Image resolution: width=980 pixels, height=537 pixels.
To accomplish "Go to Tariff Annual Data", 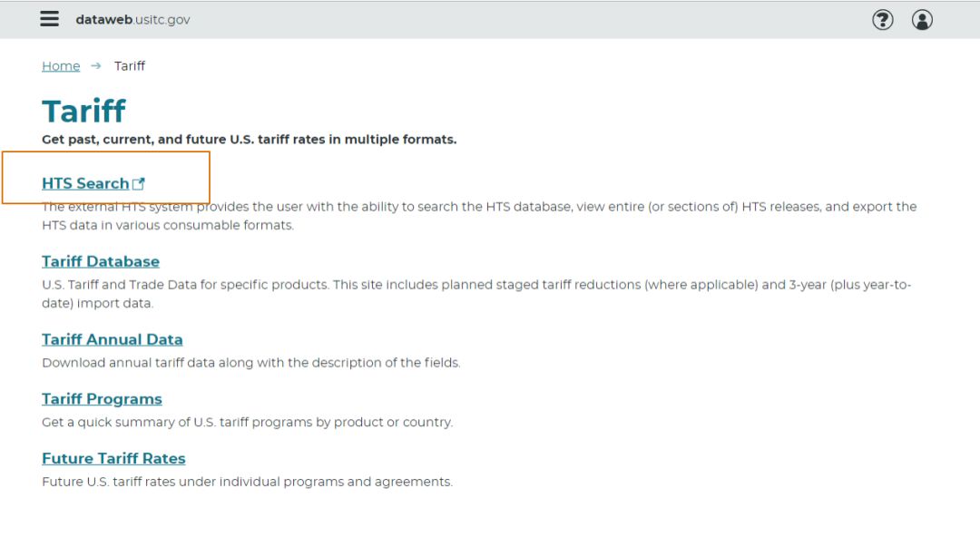I will 113,339.
